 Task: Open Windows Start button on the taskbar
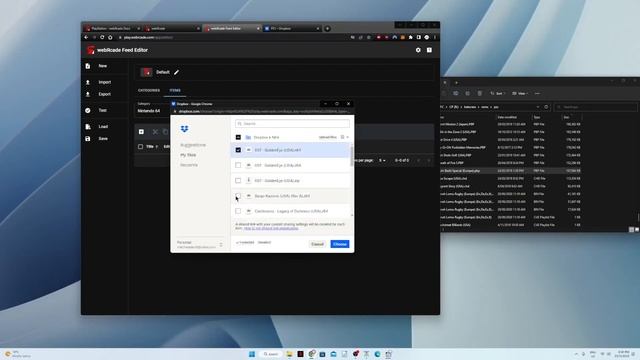click(x=252, y=354)
